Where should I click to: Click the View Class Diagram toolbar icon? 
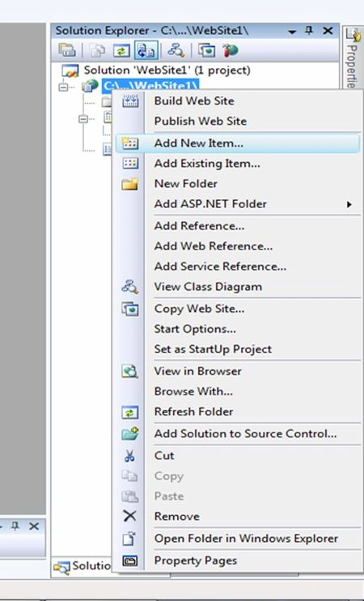point(176,50)
